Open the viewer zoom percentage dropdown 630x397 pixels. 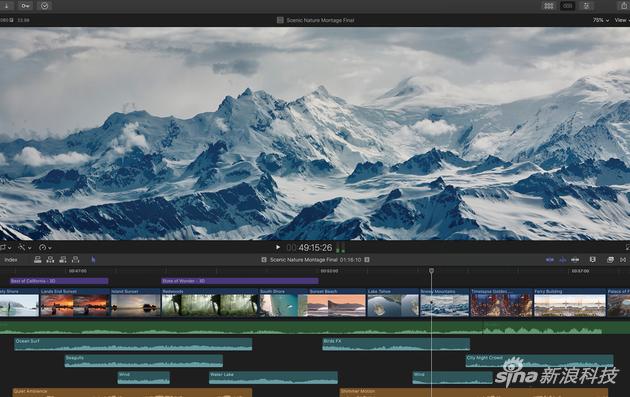[601, 20]
